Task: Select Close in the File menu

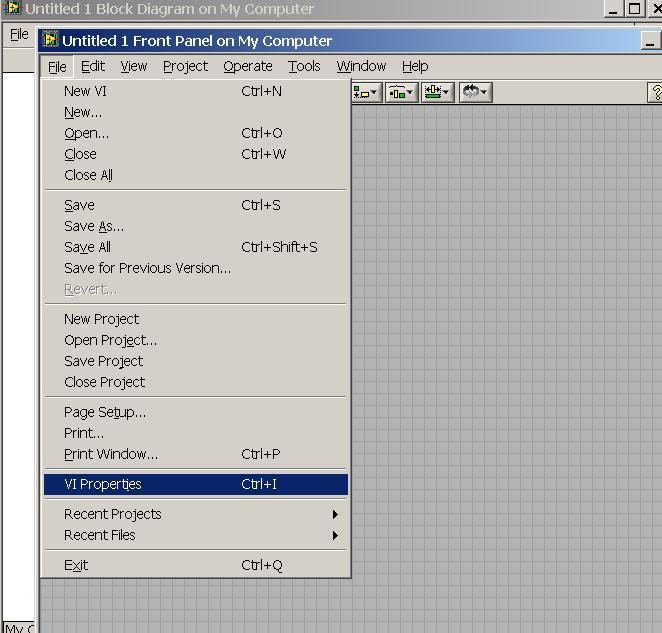Action: tap(196, 154)
